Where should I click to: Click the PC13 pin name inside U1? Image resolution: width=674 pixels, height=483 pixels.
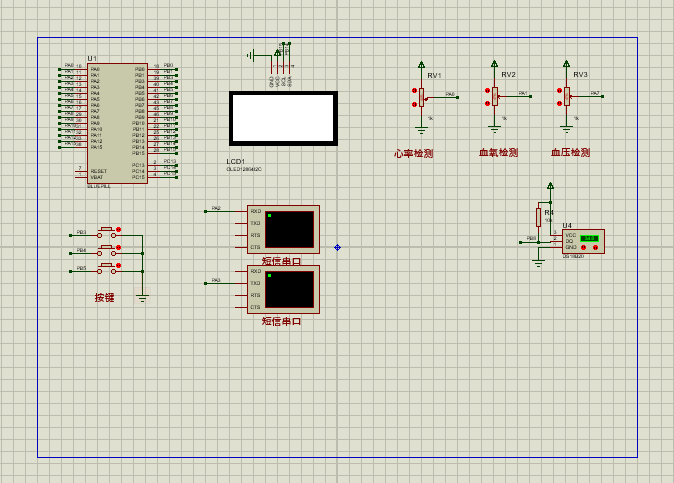(x=138, y=165)
